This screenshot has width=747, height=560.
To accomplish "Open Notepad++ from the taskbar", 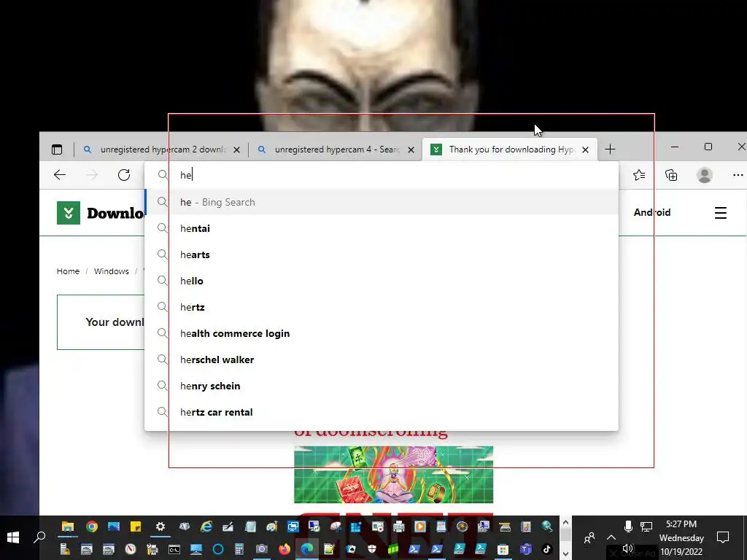I will click(x=329, y=549).
